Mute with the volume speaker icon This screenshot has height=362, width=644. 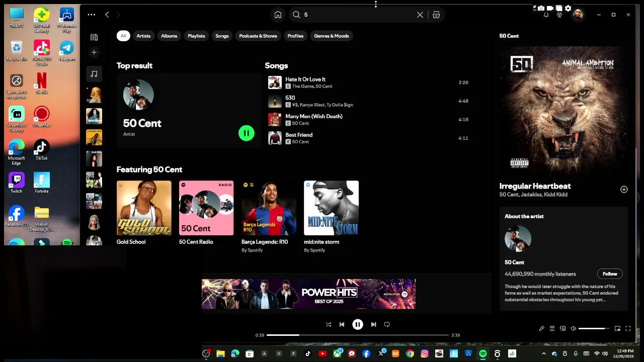tap(573, 329)
